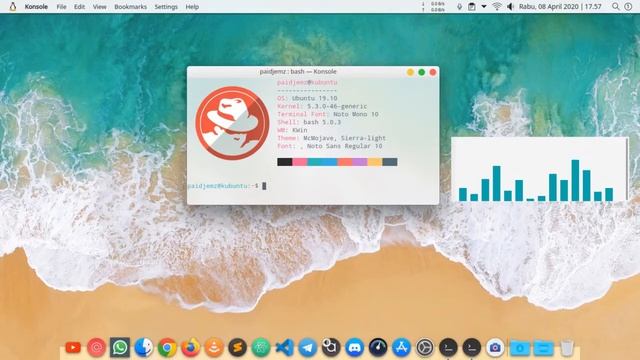This screenshot has width=640, height=360.
Task: Open Sublime Text from the dock
Action: pyautogui.click(x=238, y=347)
